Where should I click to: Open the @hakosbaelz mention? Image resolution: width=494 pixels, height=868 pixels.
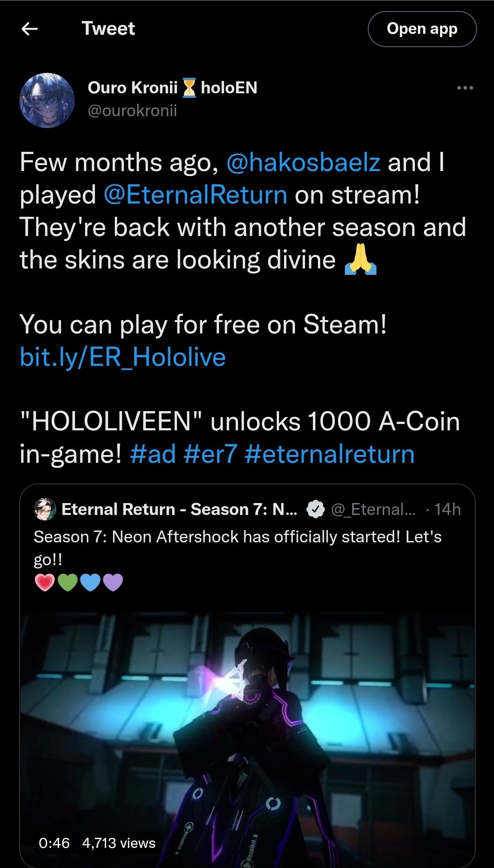click(304, 162)
